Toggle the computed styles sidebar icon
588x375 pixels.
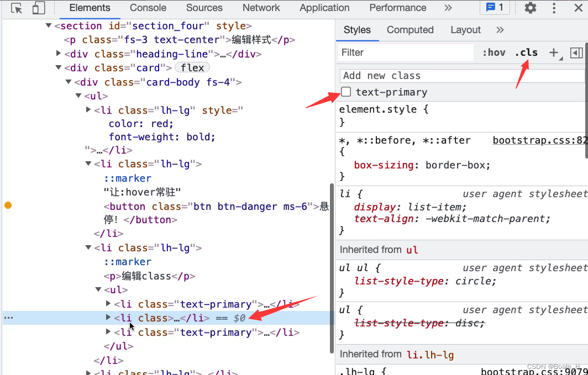pos(576,53)
